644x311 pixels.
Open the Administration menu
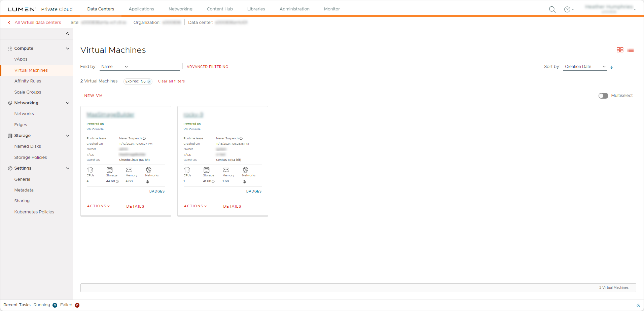(x=294, y=9)
